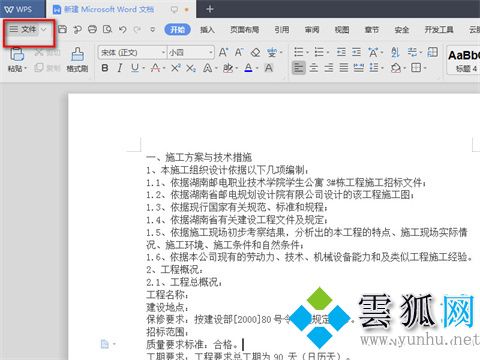This screenshot has height=360, width=480.
Task: Align text left
Action: (299, 68)
